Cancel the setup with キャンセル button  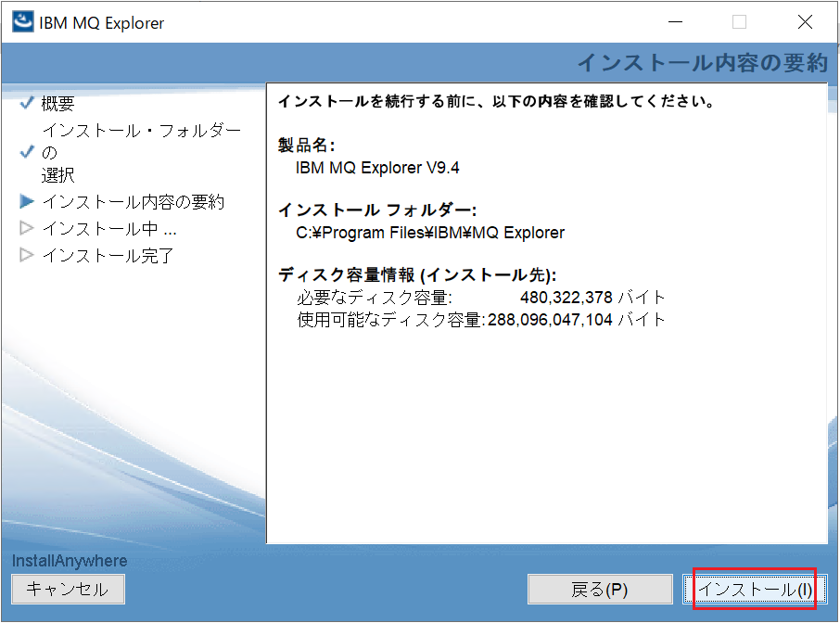68,590
